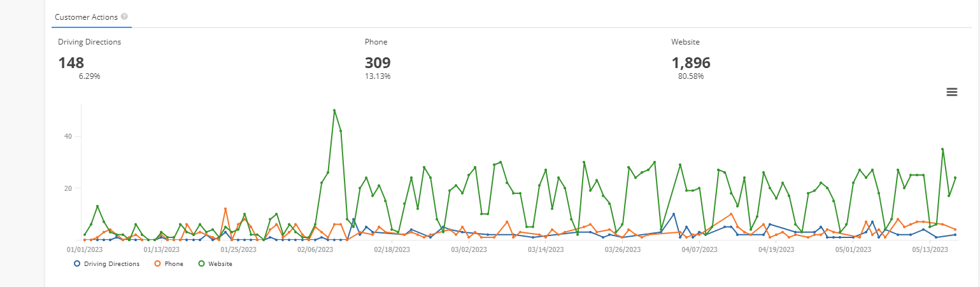This screenshot has width=980, height=287.
Task: Open the chart context menu hamburger icon
Action: (x=952, y=92)
